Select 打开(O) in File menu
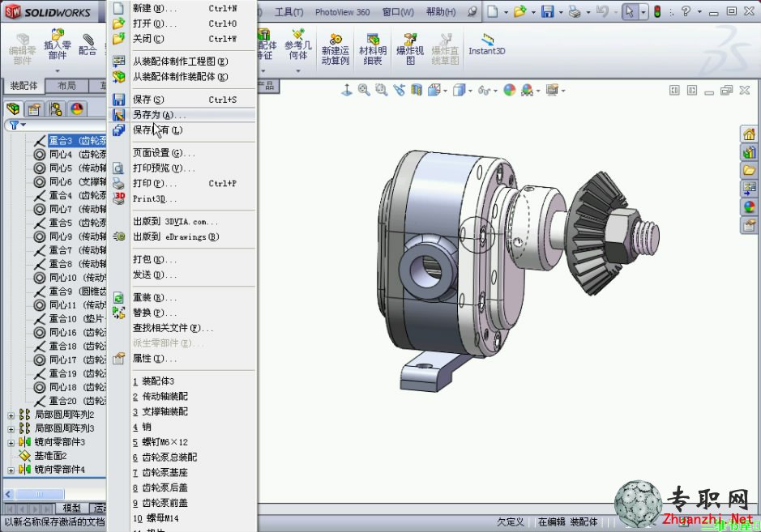Viewport: 761px width, 532px height. [183, 23]
